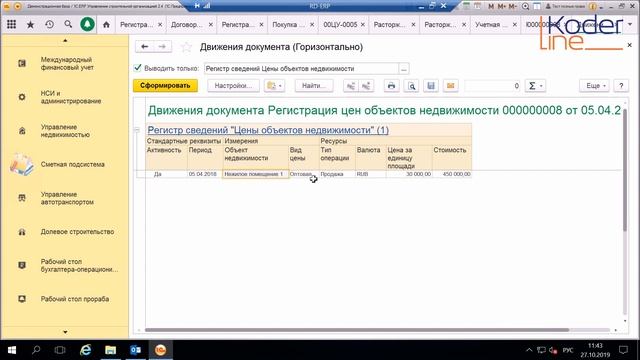Click ellipsis button of register selection field

coord(404,69)
